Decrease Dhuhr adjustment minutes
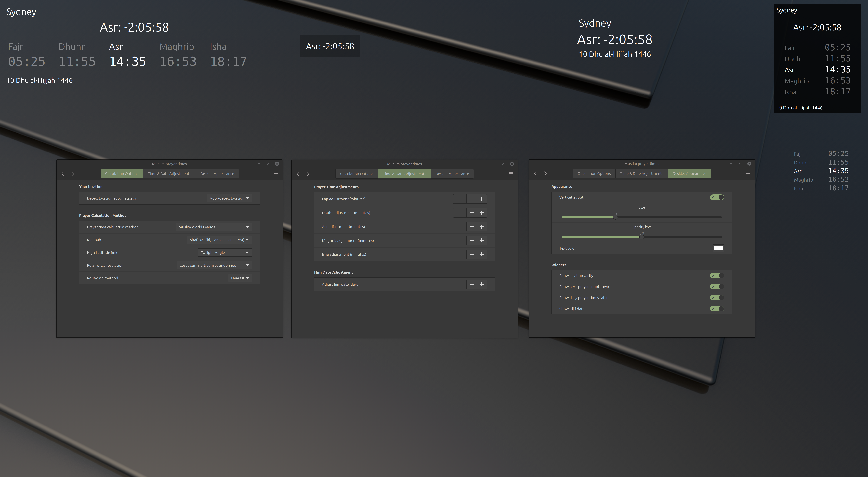 point(471,213)
